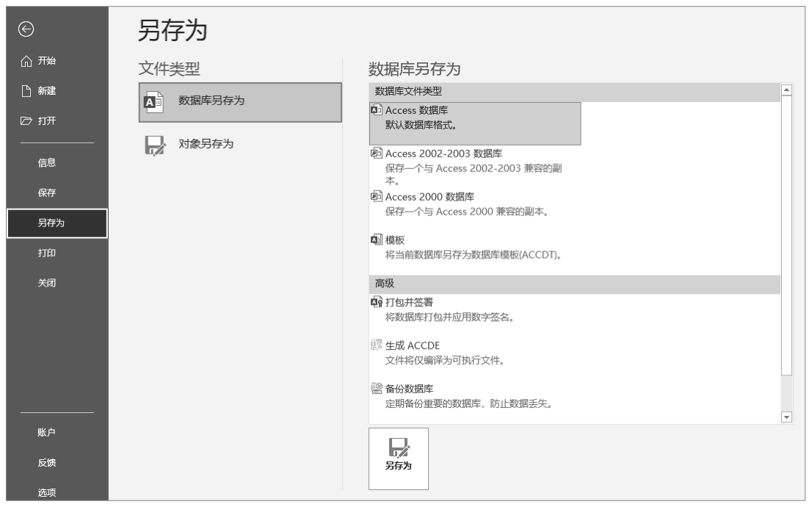Click 定期备份重要的数据库，防止数据丢失。 text
The height and width of the screenshot is (507, 812).
click(468, 404)
